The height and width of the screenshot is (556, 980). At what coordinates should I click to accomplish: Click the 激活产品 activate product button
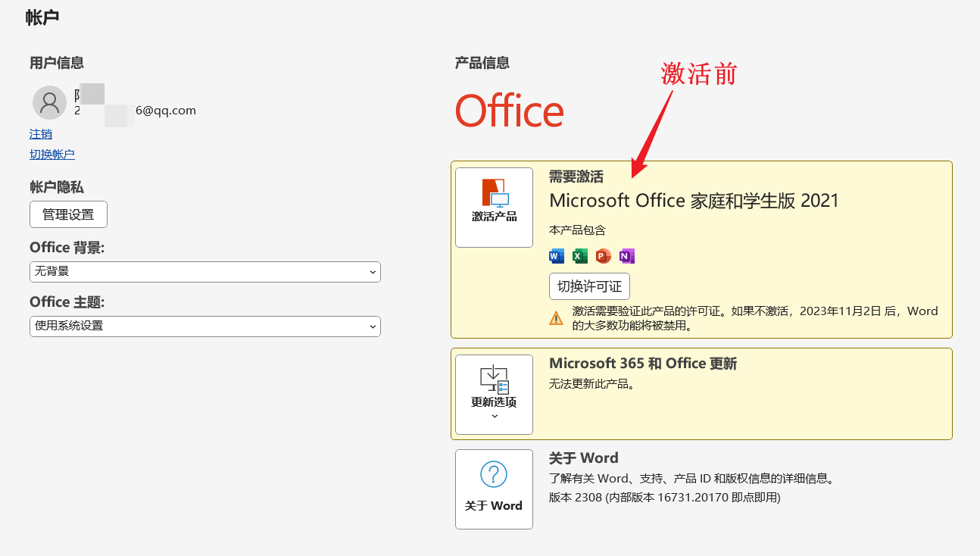coord(494,207)
